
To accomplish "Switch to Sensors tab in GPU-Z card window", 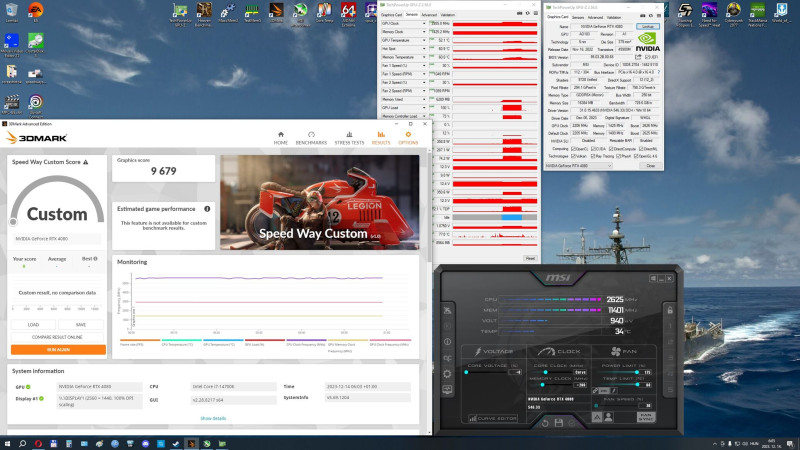I will tap(578, 17).
